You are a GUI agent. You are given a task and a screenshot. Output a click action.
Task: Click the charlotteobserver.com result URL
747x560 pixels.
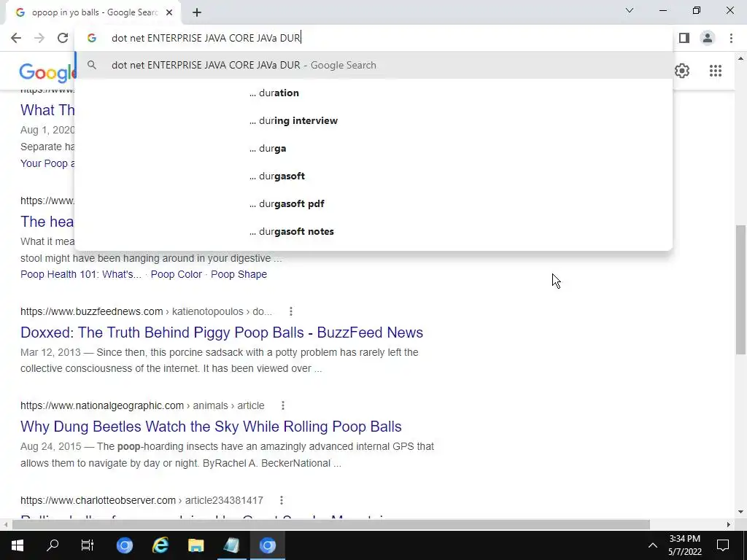(142, 500)
